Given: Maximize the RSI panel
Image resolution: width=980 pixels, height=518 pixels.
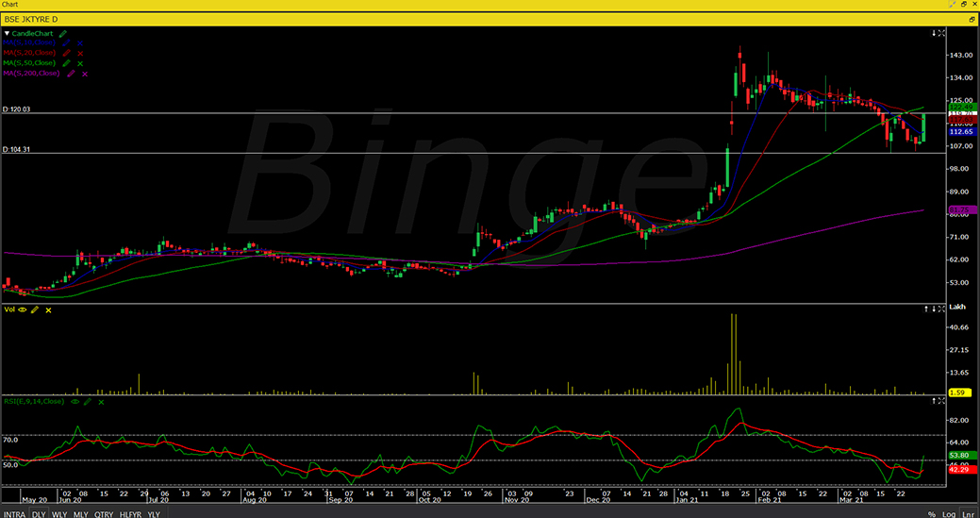Looking at the screenshot, I should (942, 400).
